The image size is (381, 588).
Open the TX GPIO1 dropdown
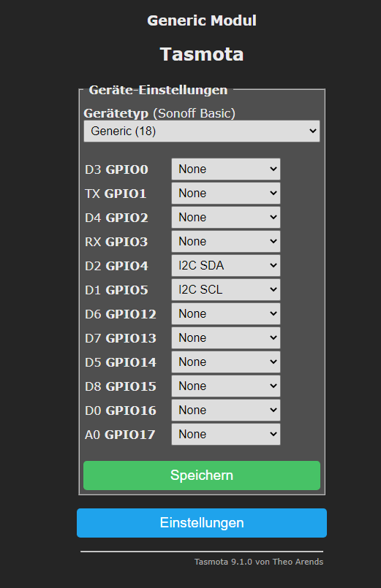pos(225,193)
